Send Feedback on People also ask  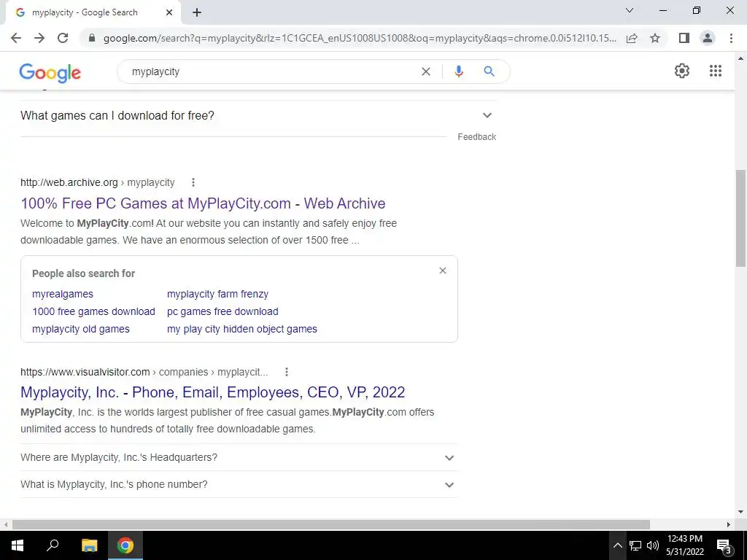(477, 136)
